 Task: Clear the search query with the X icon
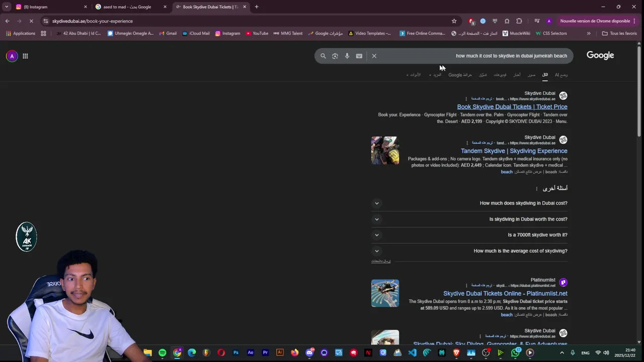[374, 56]
